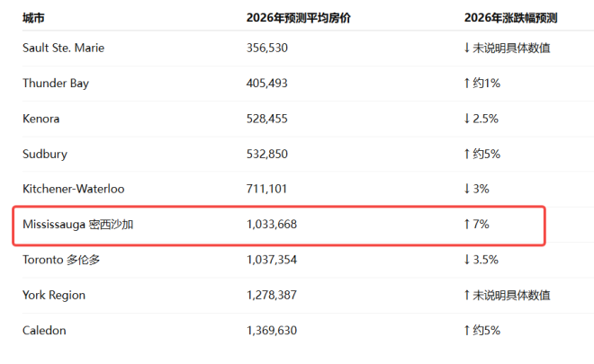Click the down arrow in Sault Ste. Marie row
594x364 pixels.
pyautogui.click(x=466, y=48)
